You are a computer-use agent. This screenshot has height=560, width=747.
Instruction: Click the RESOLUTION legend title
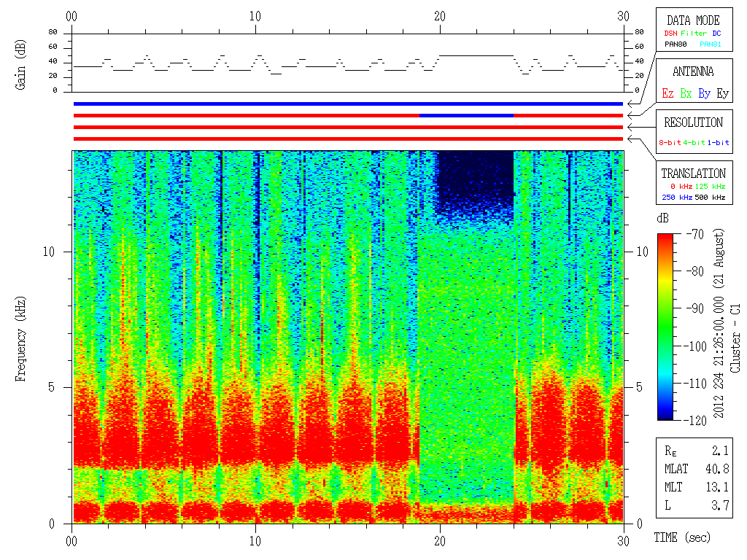[693, 122]
